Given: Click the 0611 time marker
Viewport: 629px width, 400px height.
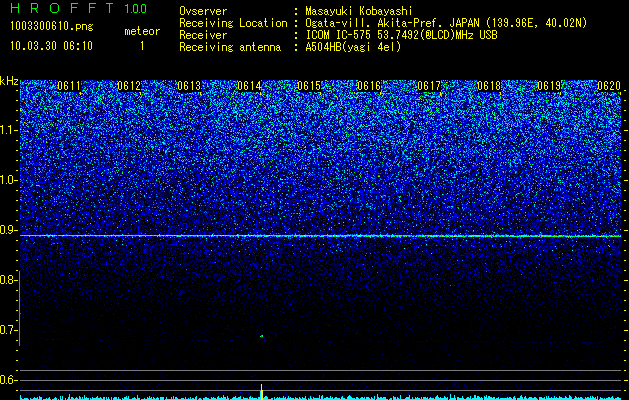Looking at the screenshot, I should [69, 86].
